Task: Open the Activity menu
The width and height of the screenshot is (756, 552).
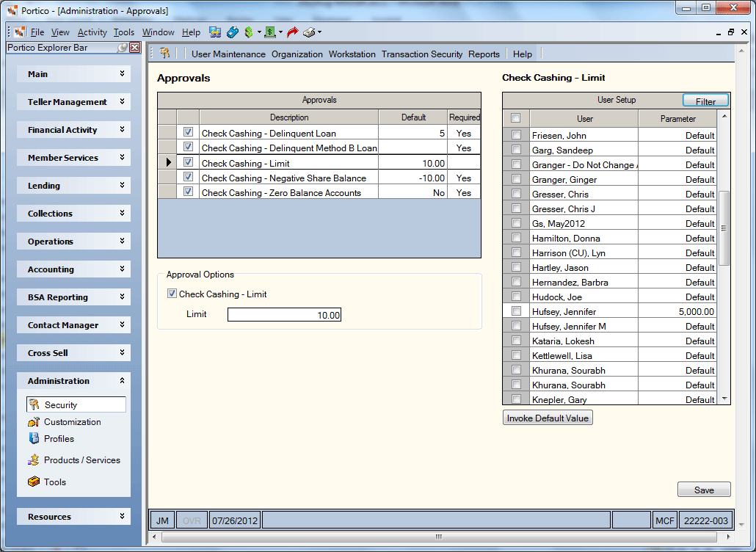Action: (92, 32)
